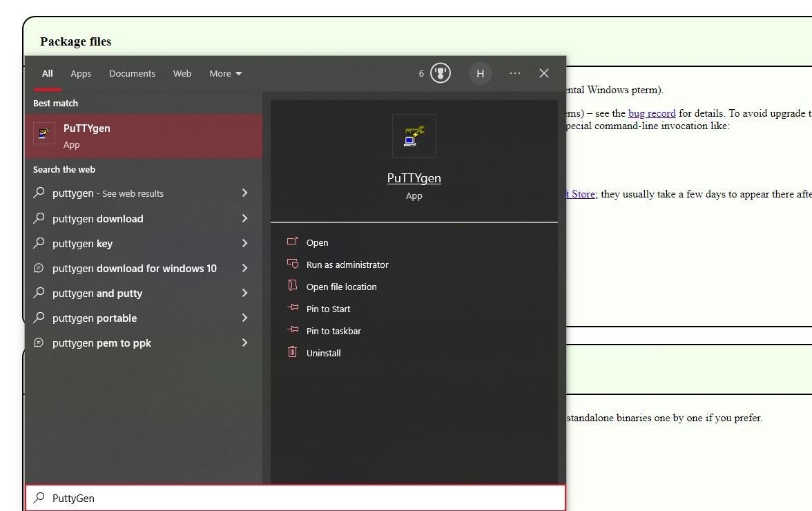
Task: Click the large PuTTYgen app icon
Action: [x=414, y=136]
